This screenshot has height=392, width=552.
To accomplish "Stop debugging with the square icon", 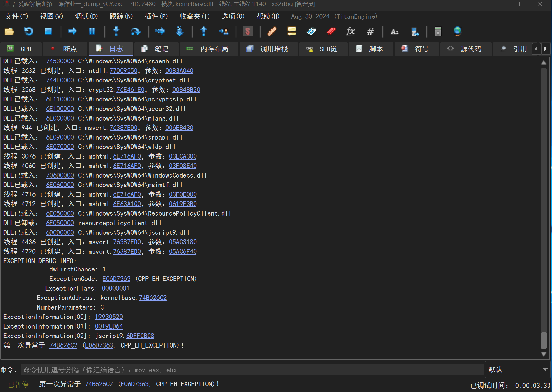I will (48, 31).
